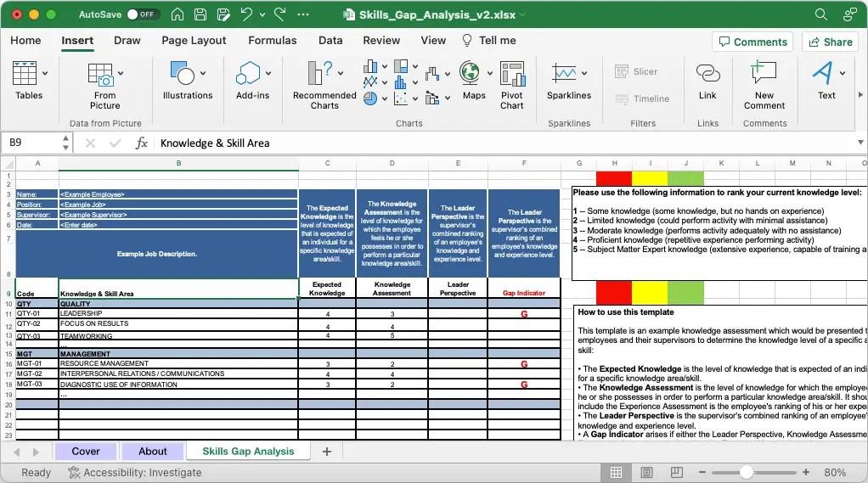Viewport: 868px width, 483px height.
Task: Click the Tell me search box
Action: [x=489, y=41]
